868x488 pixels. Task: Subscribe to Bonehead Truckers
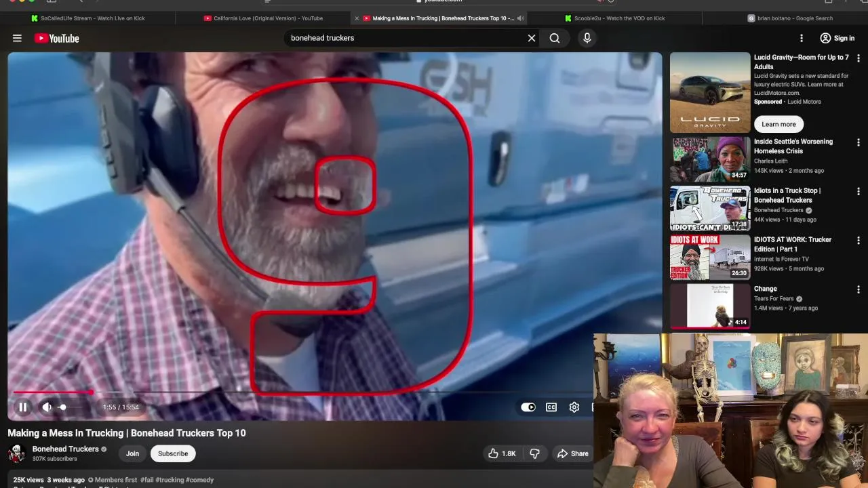pyautogui.click(x=173, y=453)
